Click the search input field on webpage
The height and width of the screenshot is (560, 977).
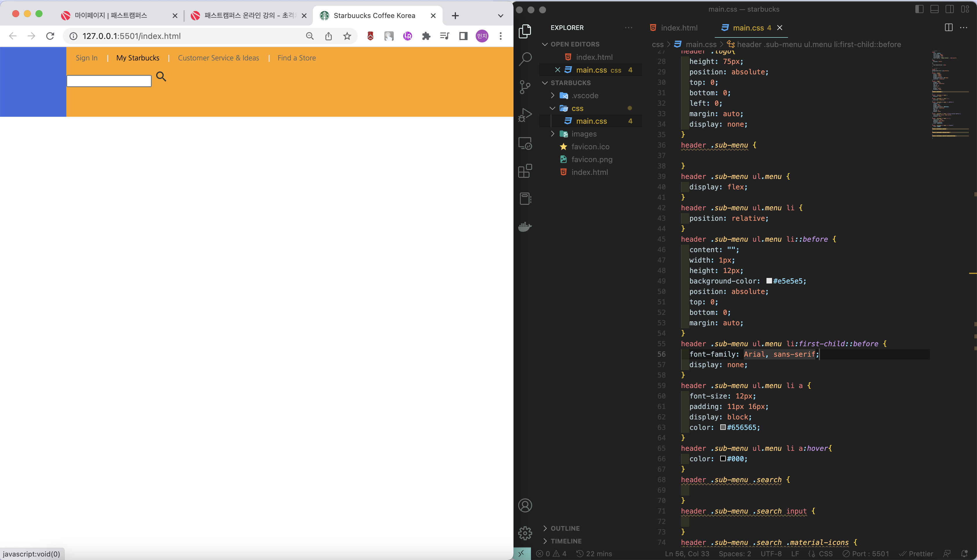[109, 81]
